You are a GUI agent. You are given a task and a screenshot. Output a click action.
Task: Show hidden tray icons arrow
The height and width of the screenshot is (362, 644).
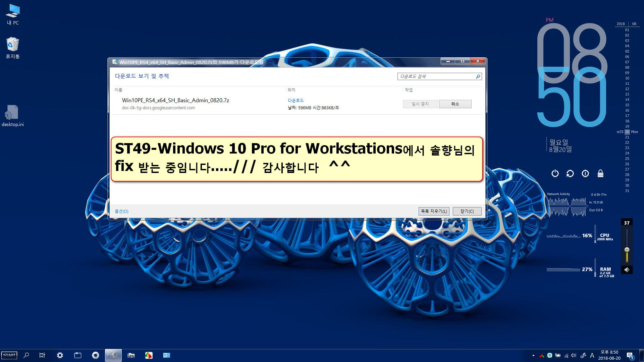coord(533,355)
